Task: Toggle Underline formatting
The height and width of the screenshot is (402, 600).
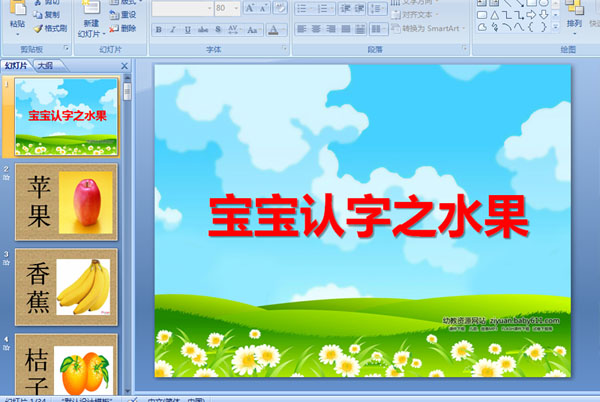Action: tap(187, 29)
